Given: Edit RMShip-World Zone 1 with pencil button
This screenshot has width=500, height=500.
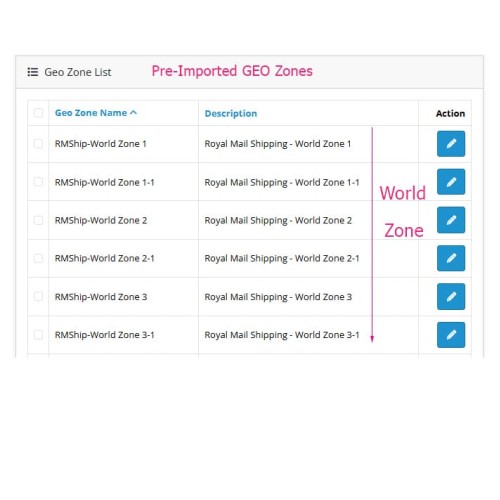Looking at the screenshot, I should 451,144.
